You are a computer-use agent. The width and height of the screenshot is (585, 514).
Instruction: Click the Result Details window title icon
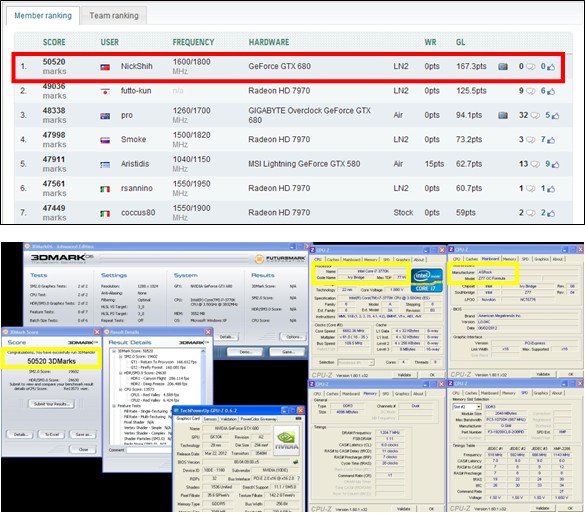tap(106, 332)
